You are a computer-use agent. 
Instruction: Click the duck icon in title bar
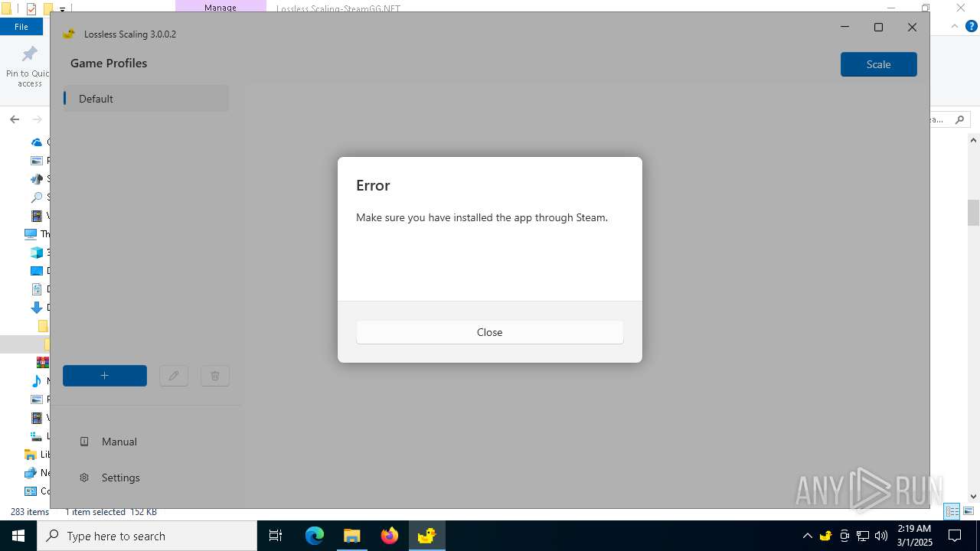(69, 34)
